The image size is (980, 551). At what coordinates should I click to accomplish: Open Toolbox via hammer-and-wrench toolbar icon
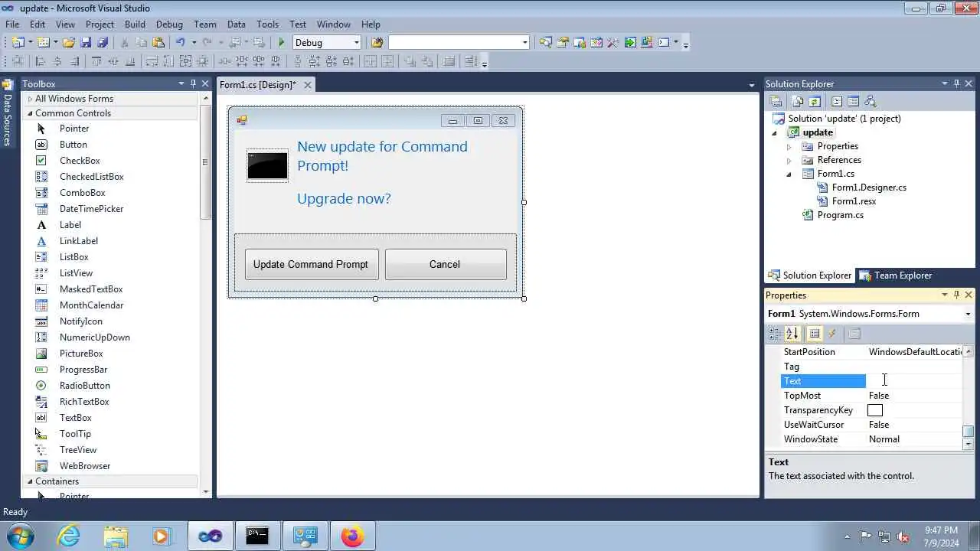point(612,43)
